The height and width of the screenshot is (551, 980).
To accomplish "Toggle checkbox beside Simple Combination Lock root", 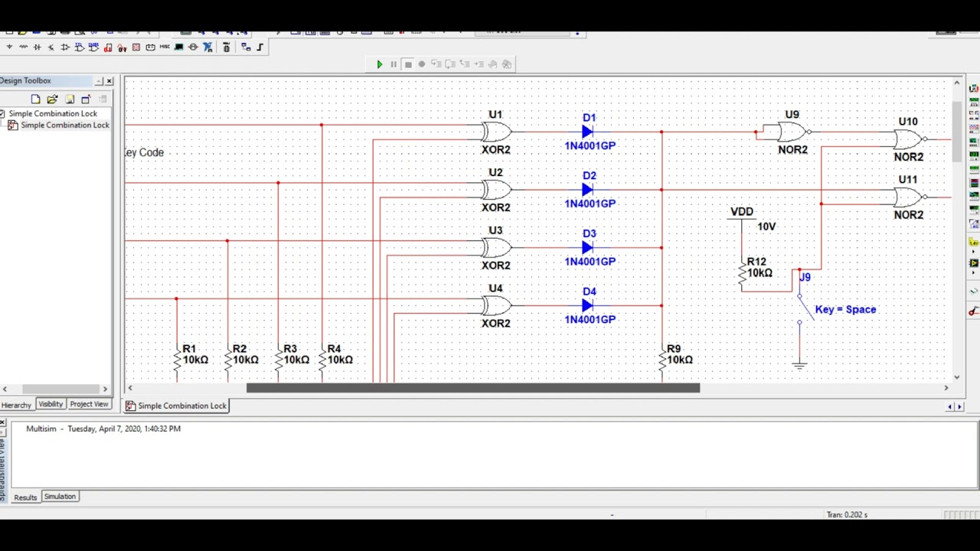I will click(3, 113).
